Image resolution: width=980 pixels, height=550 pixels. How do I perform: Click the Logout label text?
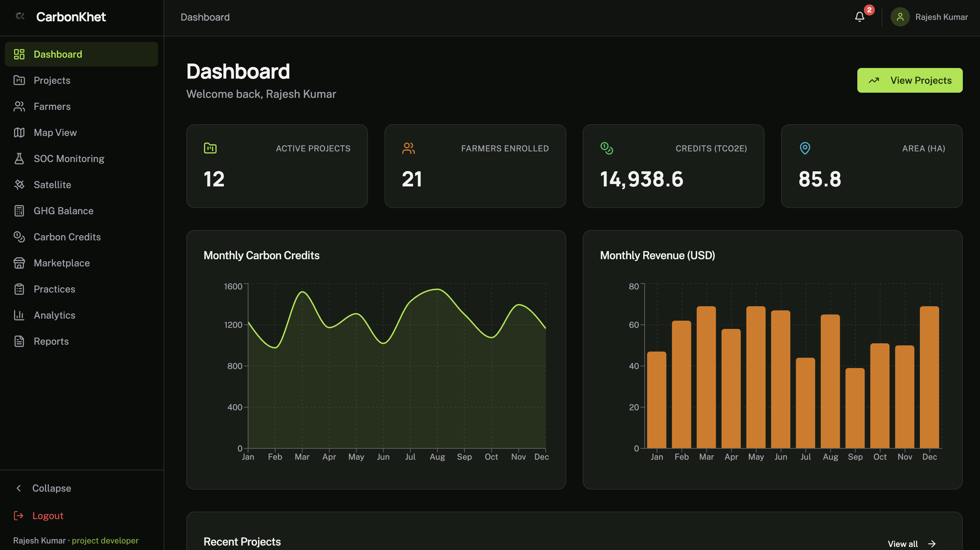point(48,515)
